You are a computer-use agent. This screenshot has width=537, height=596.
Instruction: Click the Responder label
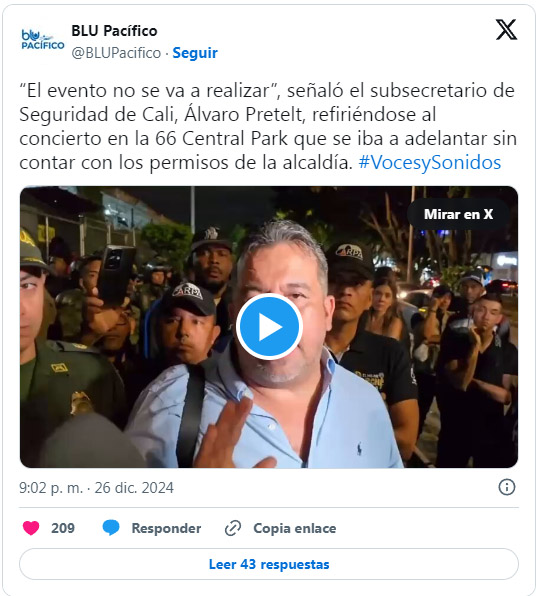pos(166,528)
